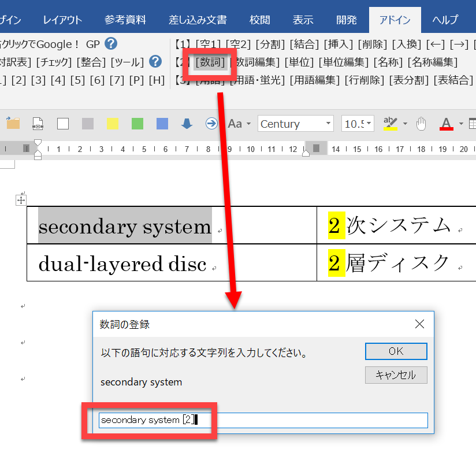Image resolution: width=476 pixels, height=460 pixels.
Task: Pick the yellow color swatch
Action: pyautogui.click(x=113, y=123)
